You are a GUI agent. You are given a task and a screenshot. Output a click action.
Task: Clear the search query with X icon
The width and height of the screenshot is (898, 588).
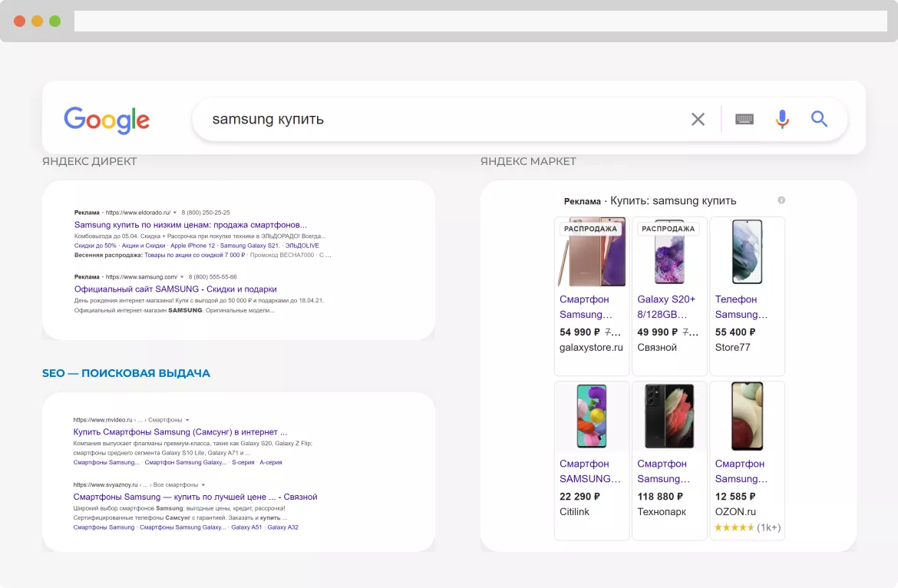(698, 119)
